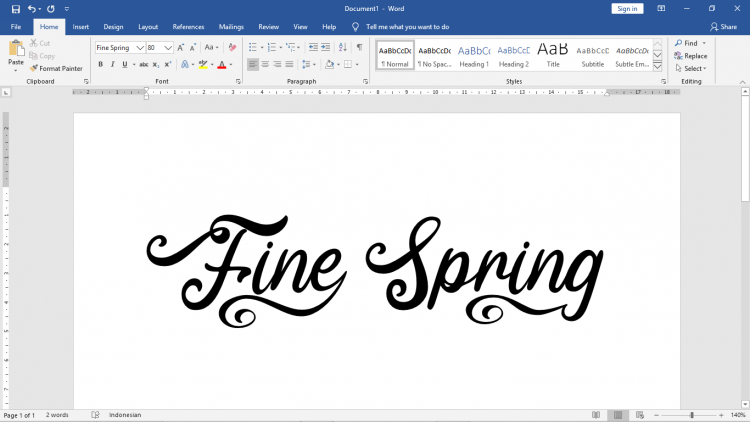The image size is (750, 422).
Task: Increase font size with grow font icon
Action: point(181,47)
